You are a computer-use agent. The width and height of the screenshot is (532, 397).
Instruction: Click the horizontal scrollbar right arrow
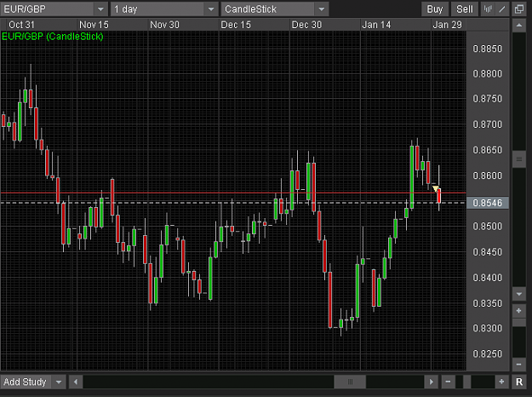[x=432, y=382]
